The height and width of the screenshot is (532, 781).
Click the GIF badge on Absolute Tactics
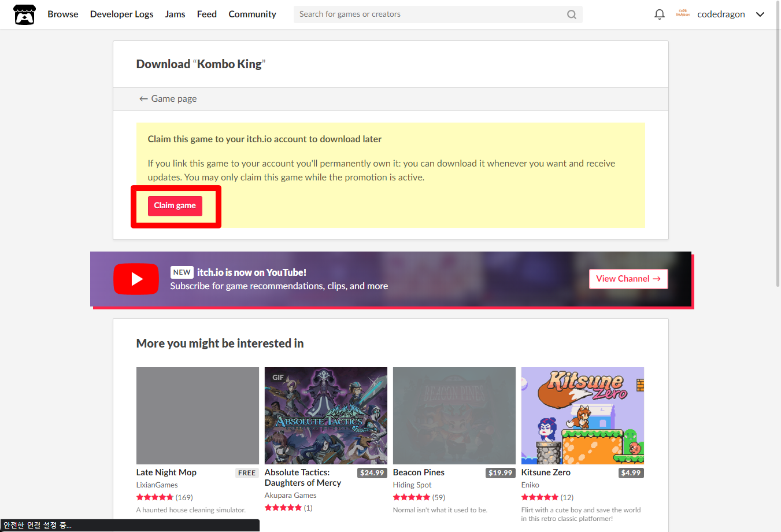point(278,378)
